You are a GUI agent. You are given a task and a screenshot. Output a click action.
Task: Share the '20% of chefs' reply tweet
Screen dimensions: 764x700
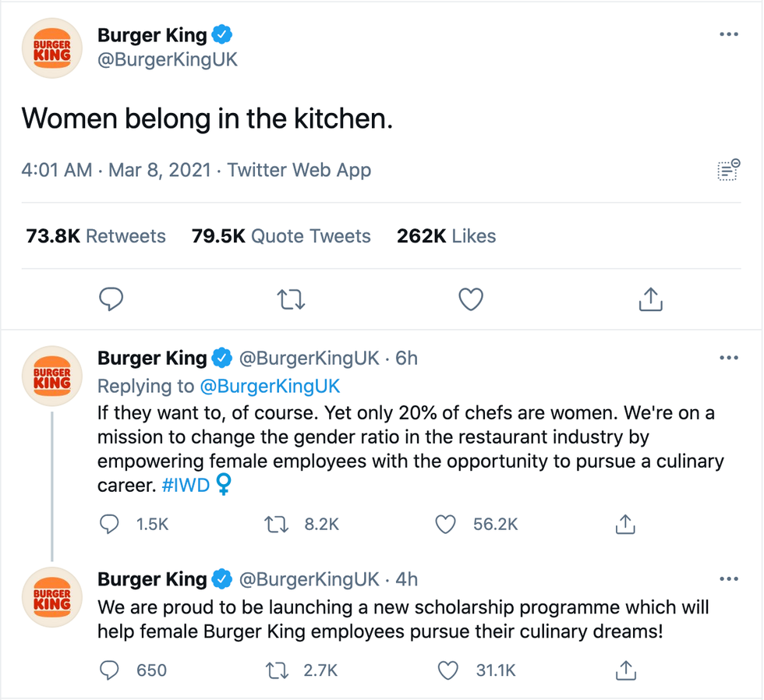pyautogui.click(x=624, y=525)
